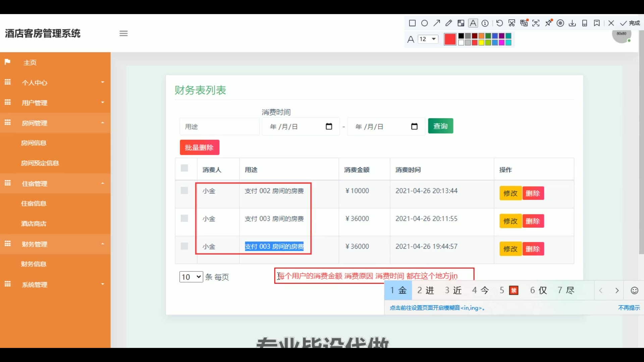Save screenshot with download icon
This screenshot has height=362, width=644.
tap(573, 23)
